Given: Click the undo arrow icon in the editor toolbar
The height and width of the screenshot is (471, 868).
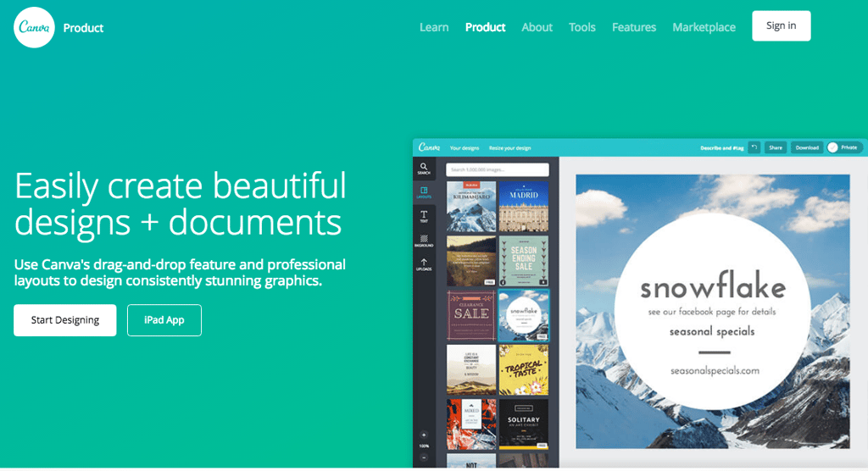Looking at the screenshot, I should tap(754, 147).
